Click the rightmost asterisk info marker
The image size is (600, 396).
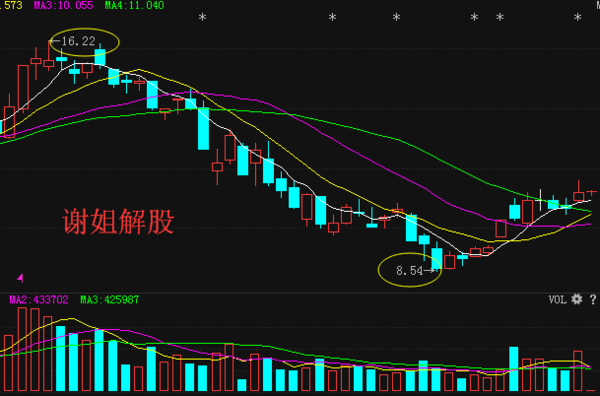[577, 17]
